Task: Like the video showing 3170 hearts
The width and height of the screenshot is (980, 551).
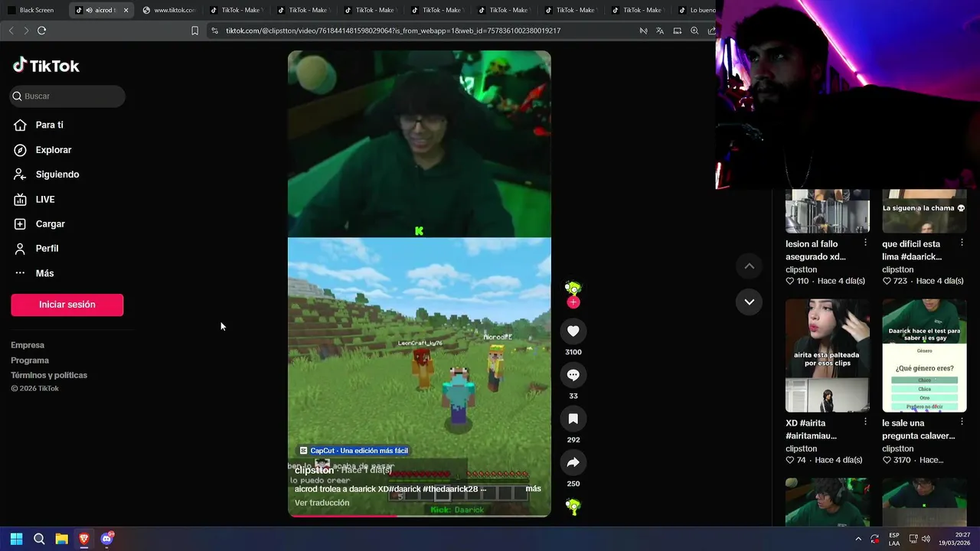Action: 887,460
